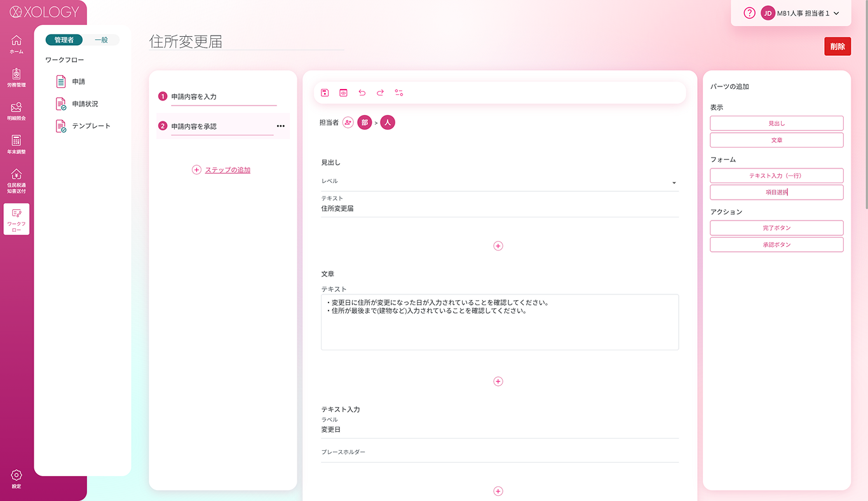Click the ステップの追加 link

pyautogui.click(x=227, y=170)
